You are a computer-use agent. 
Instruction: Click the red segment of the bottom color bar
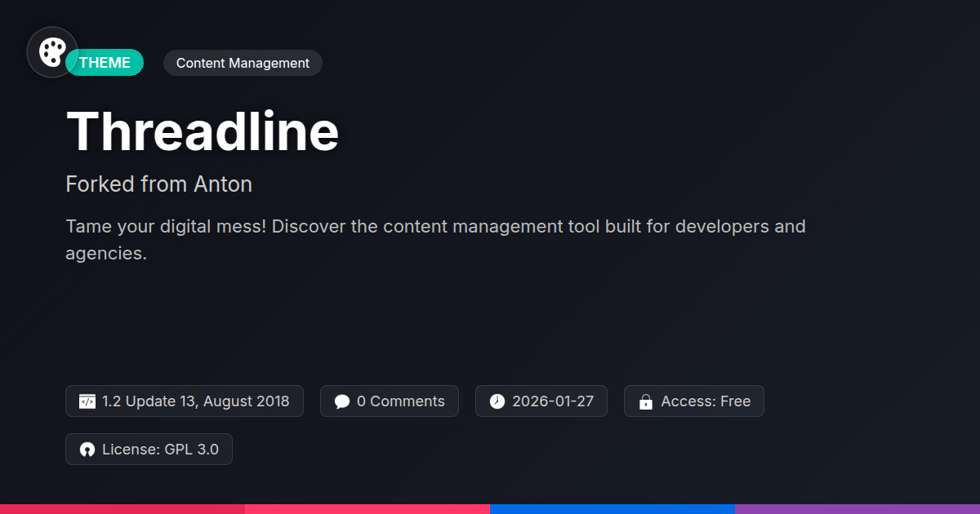tap(122, 508)
